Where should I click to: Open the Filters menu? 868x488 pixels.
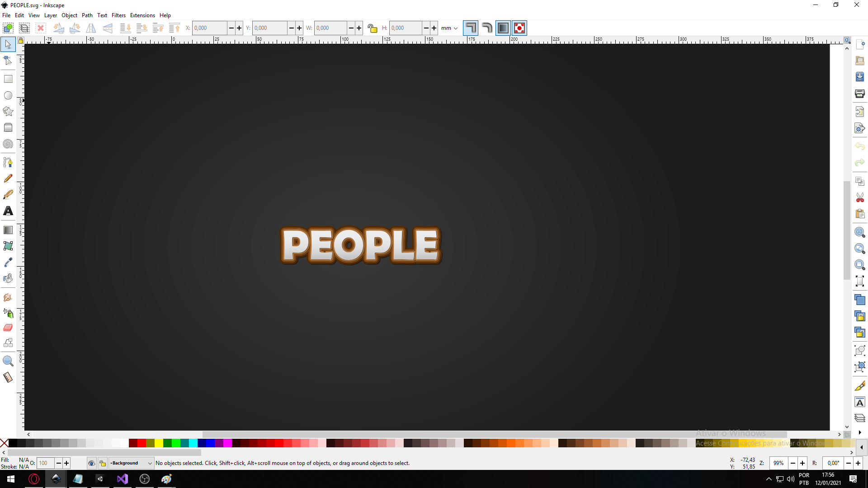click(118, 15)
